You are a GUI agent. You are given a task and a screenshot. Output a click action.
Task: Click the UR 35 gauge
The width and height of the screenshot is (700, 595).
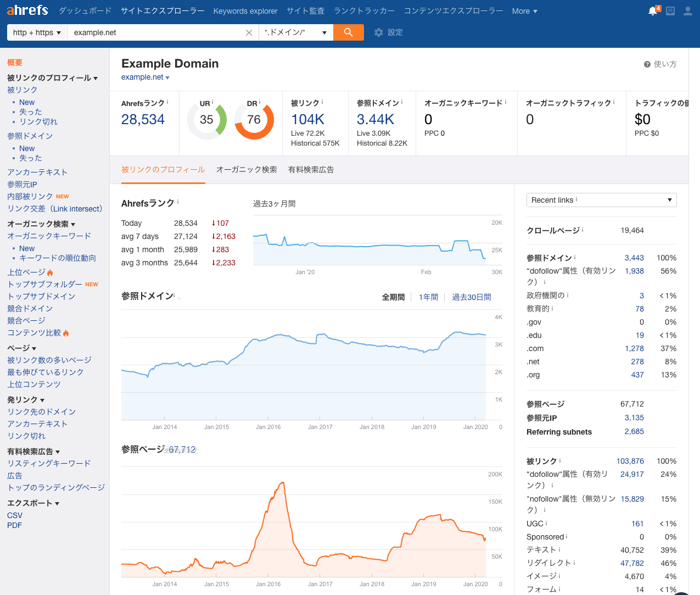[x=206, y=120]
